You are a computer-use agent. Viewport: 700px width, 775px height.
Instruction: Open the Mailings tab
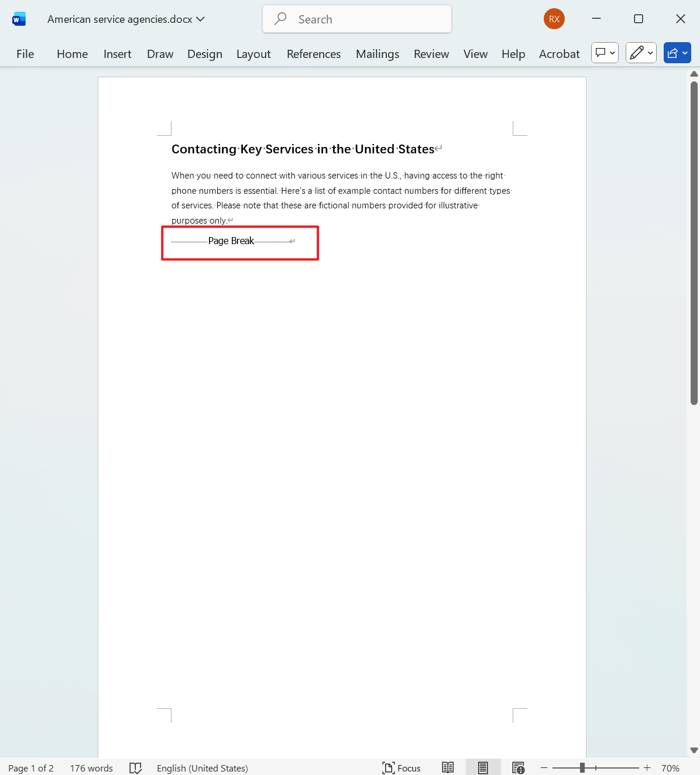[377, 53]
